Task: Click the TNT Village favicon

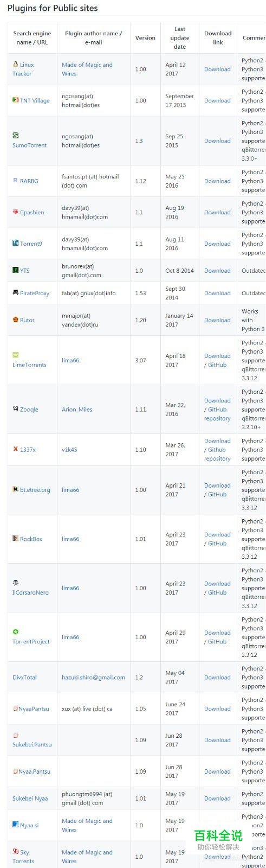Action: click(x=16, y=100)
